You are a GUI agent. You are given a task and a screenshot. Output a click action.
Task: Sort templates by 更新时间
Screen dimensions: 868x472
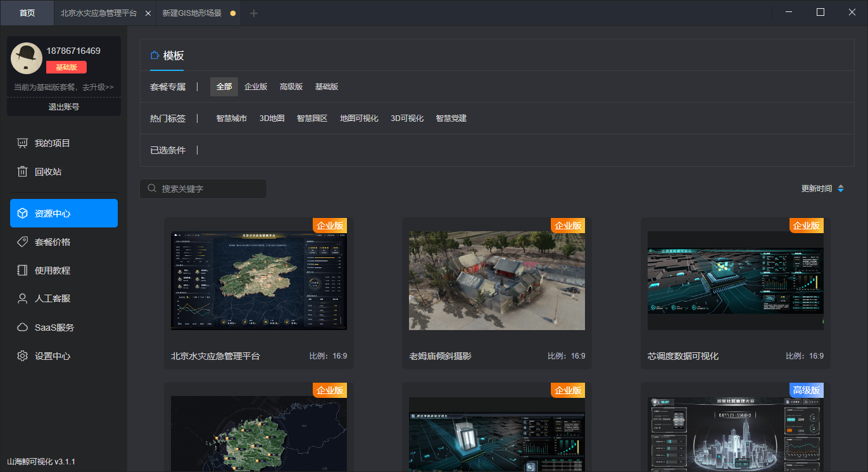click(x=817, y=189)
